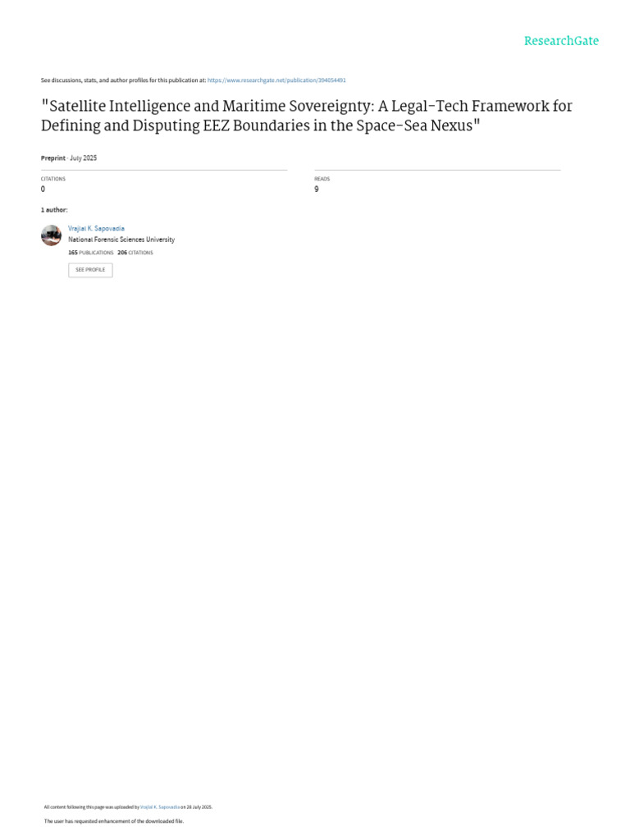Screen dimensions: 630x840
Task: Click the 165 Publications stat
Action: point(91,253)
